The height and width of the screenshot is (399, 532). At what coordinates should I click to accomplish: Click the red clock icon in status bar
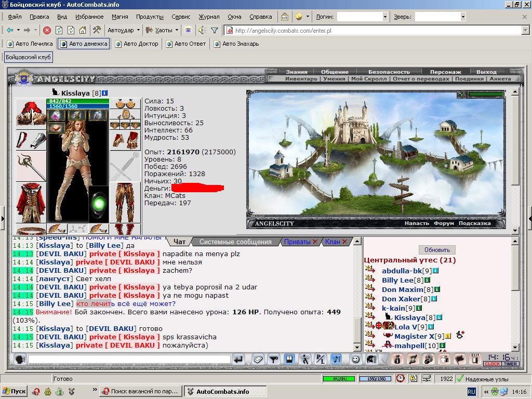tap(401, 378)
